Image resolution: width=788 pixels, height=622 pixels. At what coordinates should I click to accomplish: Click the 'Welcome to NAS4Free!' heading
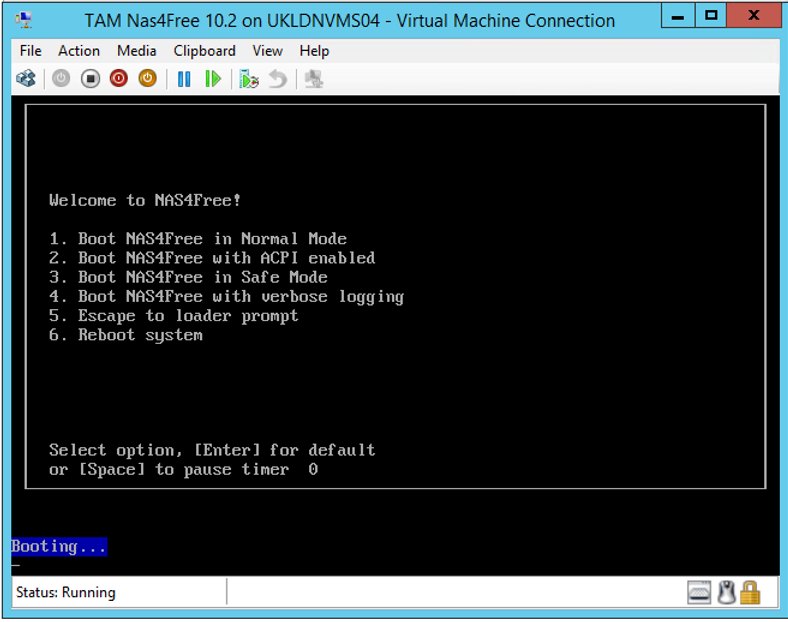coord(145,200)
